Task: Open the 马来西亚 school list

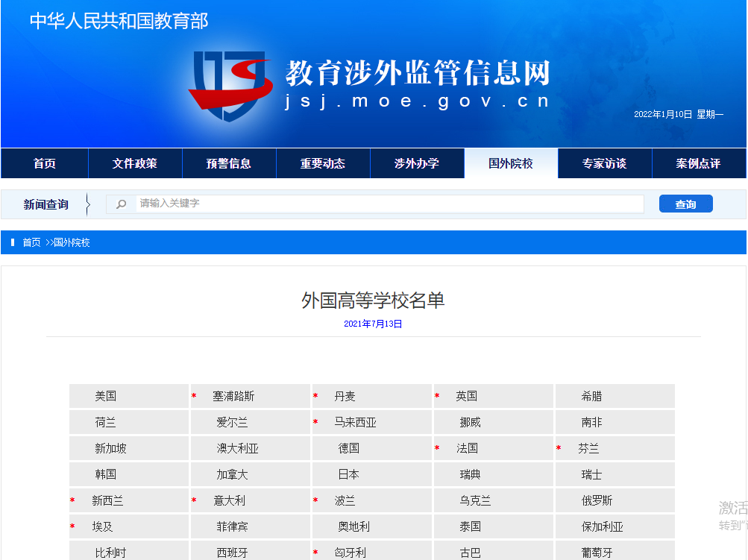Action: tap(355, 422)
